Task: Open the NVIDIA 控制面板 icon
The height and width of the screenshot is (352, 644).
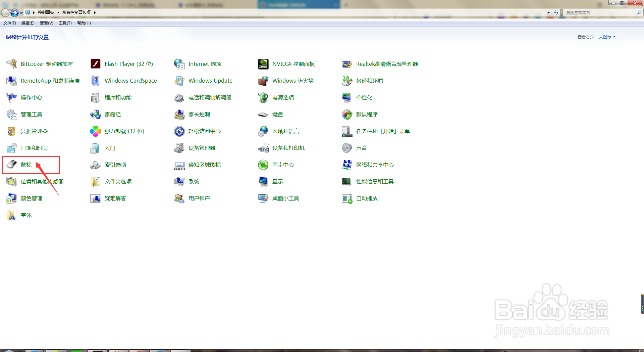Action: click(x=263, y=64)
